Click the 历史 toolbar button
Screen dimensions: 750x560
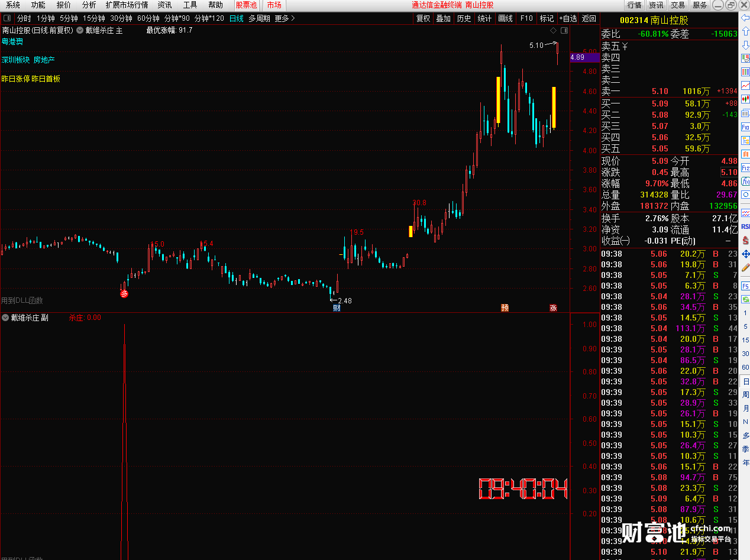pyautogui.click(x=464, y=18)
